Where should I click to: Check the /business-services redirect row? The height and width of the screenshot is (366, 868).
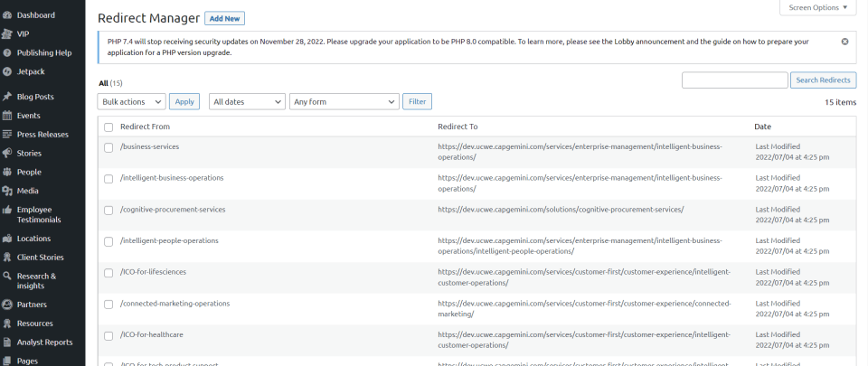[108, 147]
